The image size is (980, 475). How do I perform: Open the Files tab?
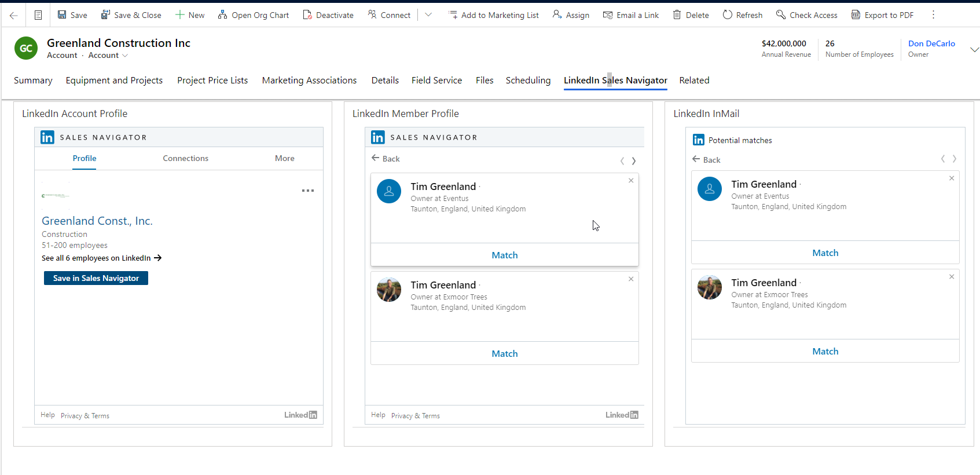485,81
